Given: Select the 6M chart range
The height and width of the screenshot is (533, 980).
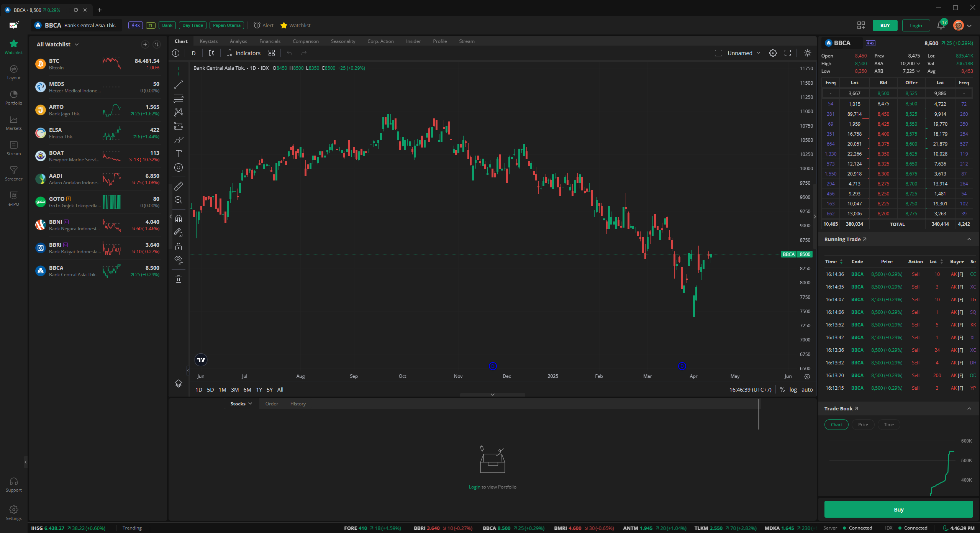Looking at the screenshot, I should [247, 390].
